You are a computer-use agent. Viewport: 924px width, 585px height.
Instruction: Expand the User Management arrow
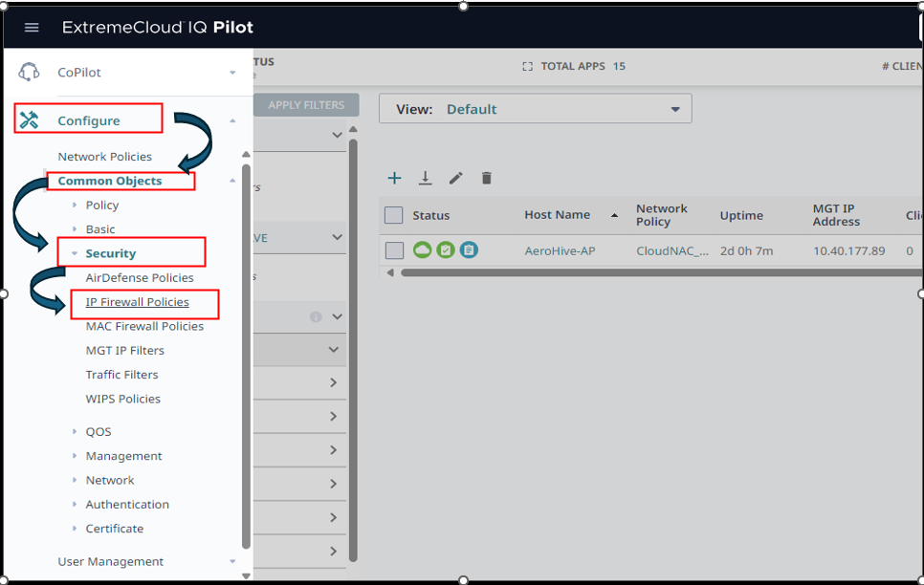(x=232, y=561)
